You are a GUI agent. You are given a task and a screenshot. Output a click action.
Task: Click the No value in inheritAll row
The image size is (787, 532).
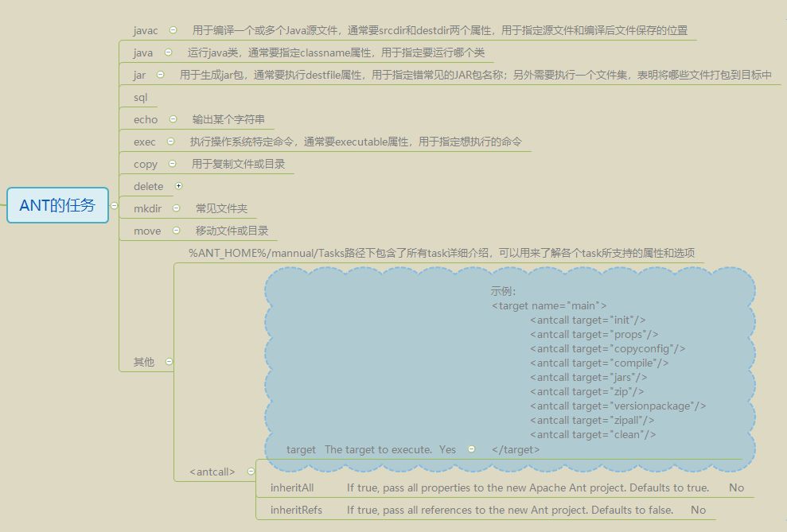737,487
